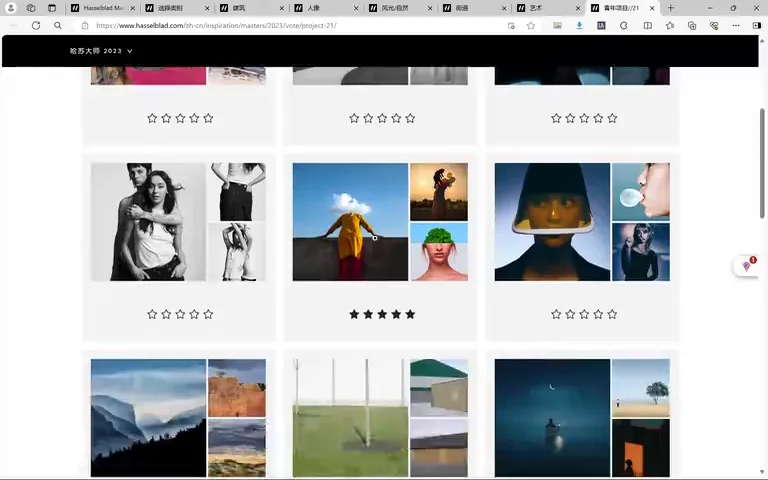Image resolution: width=768 pixels, height=480 pixels.
Task: Click the third star under yellow-dress cloud project
Action: click(382, 314)
